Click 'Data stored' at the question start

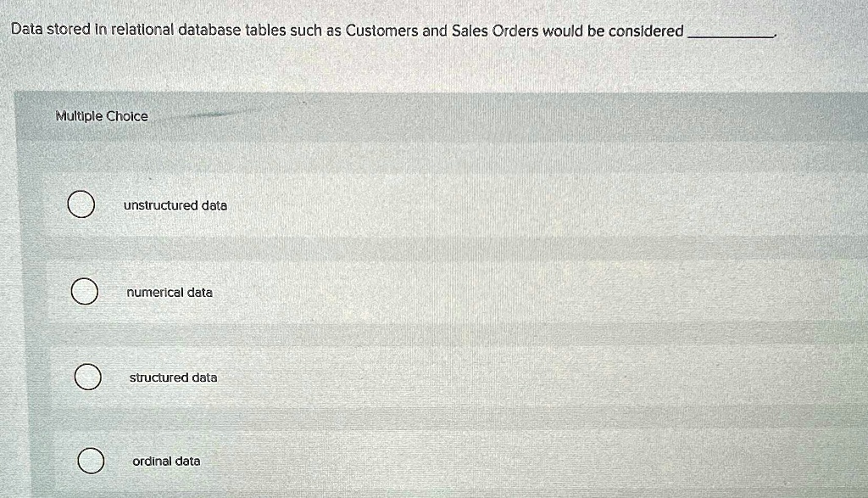[x=50, y=31]
